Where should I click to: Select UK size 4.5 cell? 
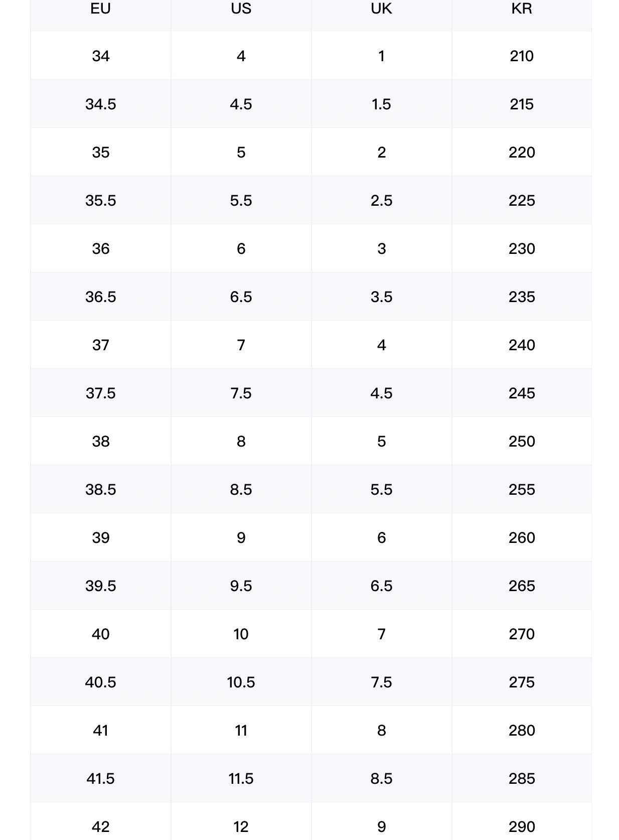click(381, 393)
